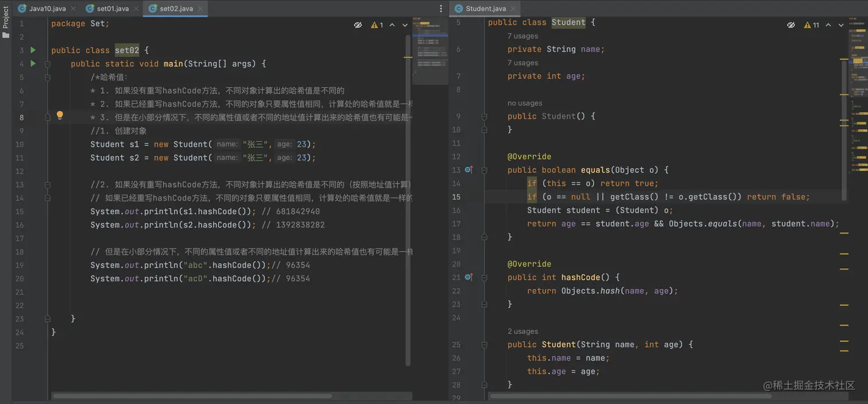868x404 pixels.
Task: Click the set02.java code minimap
Action: [430, 50]
